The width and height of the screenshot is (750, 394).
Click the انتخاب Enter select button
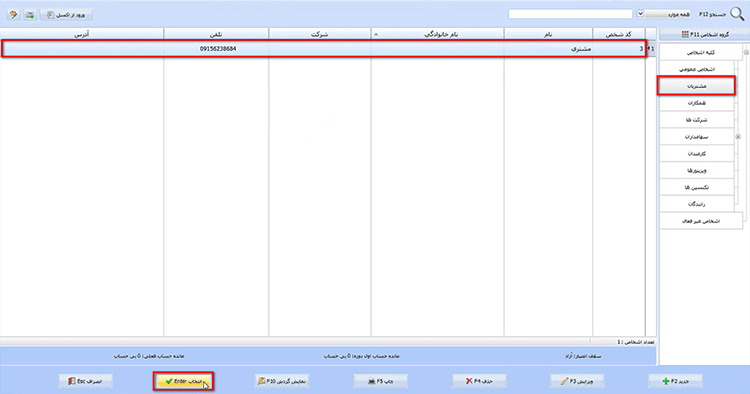tap(183, 381)
